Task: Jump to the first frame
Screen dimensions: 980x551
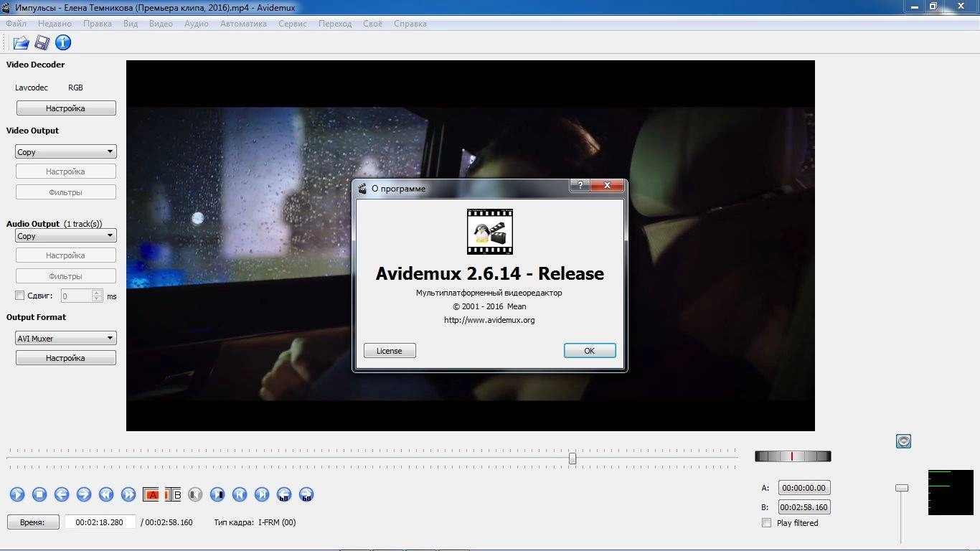Action: point(240,494)
